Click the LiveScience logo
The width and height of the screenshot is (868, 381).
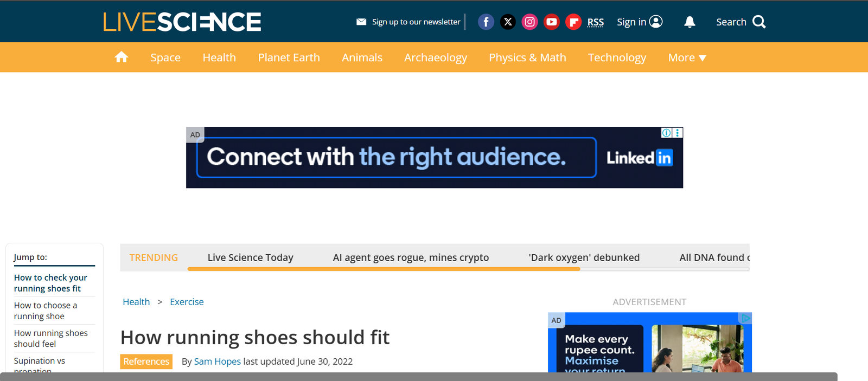[182, 22]
